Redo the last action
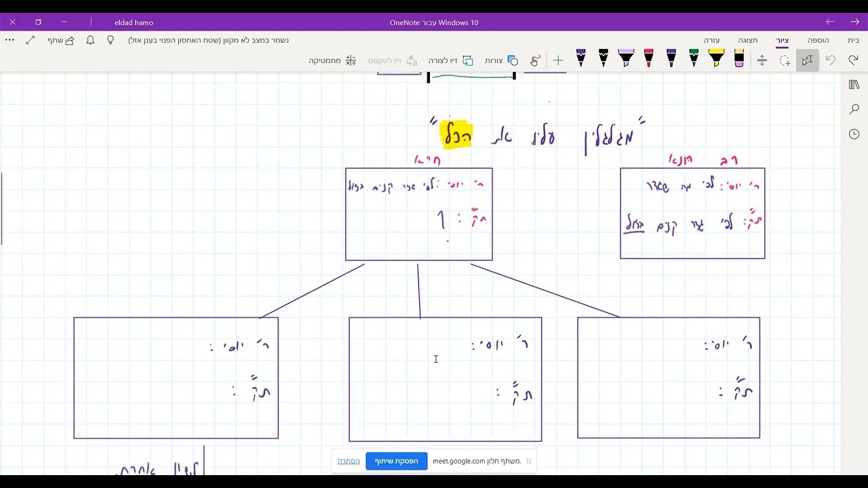 [852, 60]
